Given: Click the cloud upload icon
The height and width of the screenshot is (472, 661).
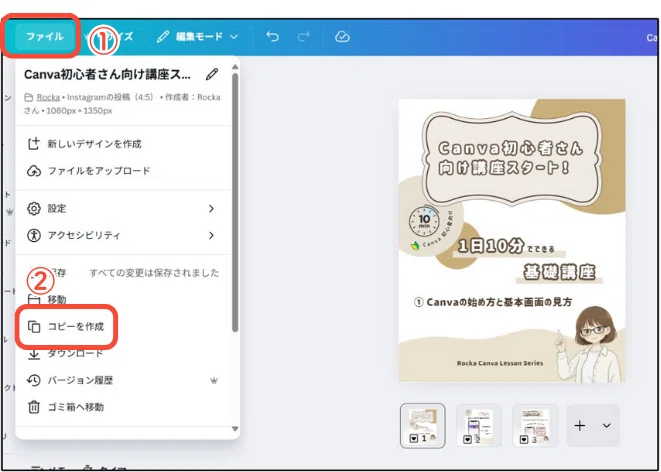Looking at the screenshot, I should click(x=34, y=171).
